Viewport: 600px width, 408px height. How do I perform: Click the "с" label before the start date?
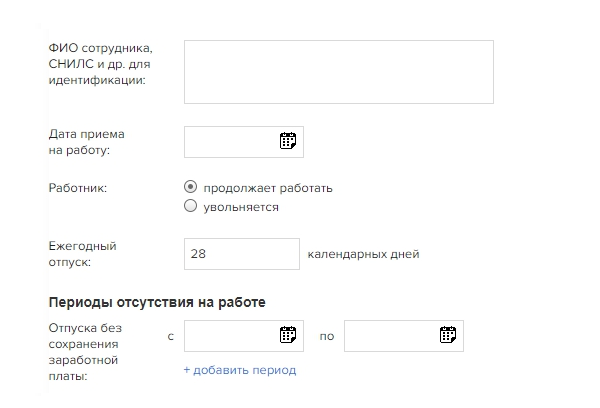click(x=171, y=337)
